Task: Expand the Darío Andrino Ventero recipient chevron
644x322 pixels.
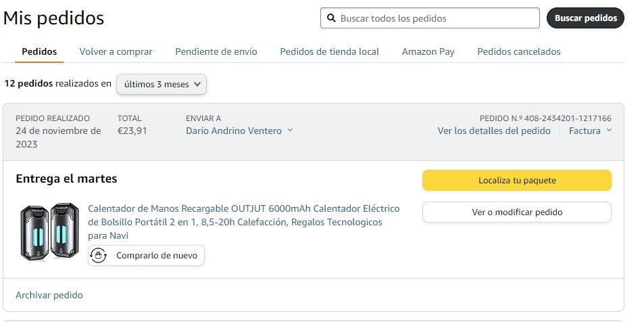Action: pos(291,131)
